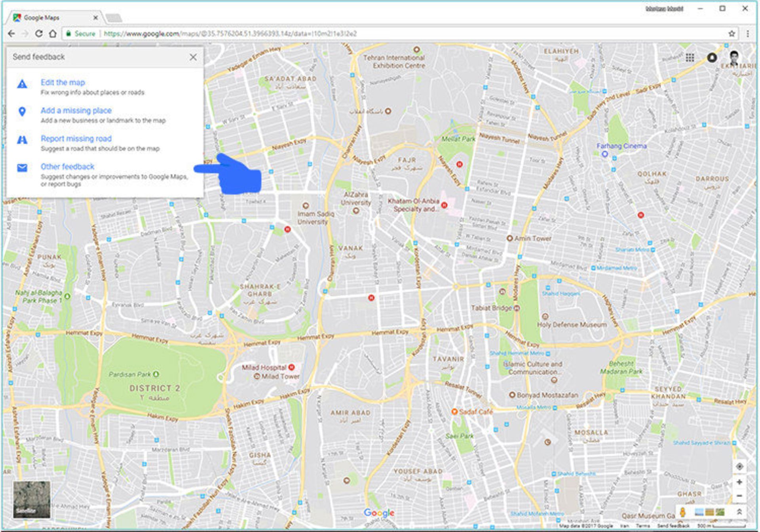Click the Google logo on map

click(x=379, y=513)
